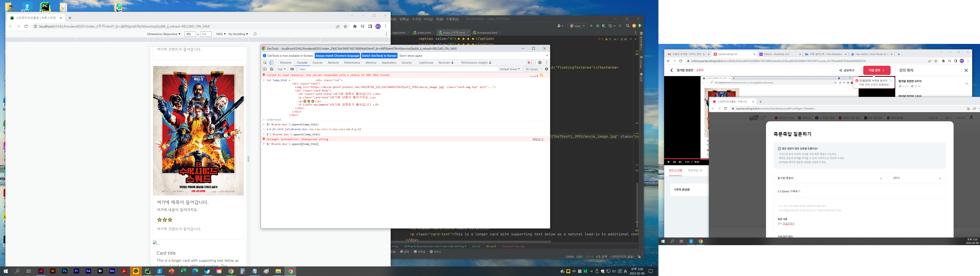Close the 다음강의 tooltip popup
The image size is (980, 276).
tap(891, 80)
